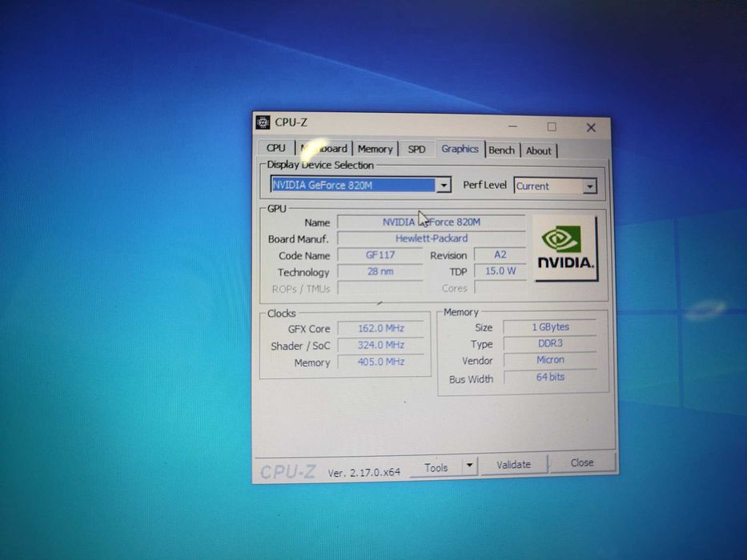Click the GPU Name field NVIDIA GeForce 820M
The image size is (747, 560).
click(x=431, y=222)
